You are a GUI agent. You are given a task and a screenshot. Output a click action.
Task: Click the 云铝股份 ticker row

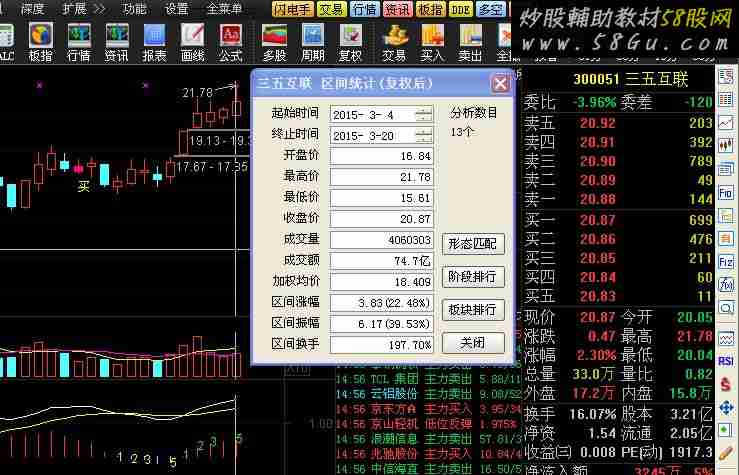click(x=429, y=394)
